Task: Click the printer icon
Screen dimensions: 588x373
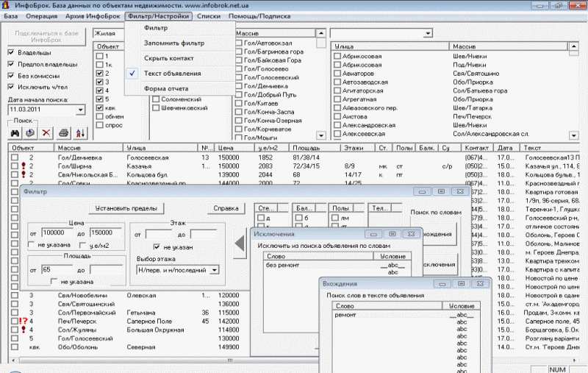Action: point(64,133)
